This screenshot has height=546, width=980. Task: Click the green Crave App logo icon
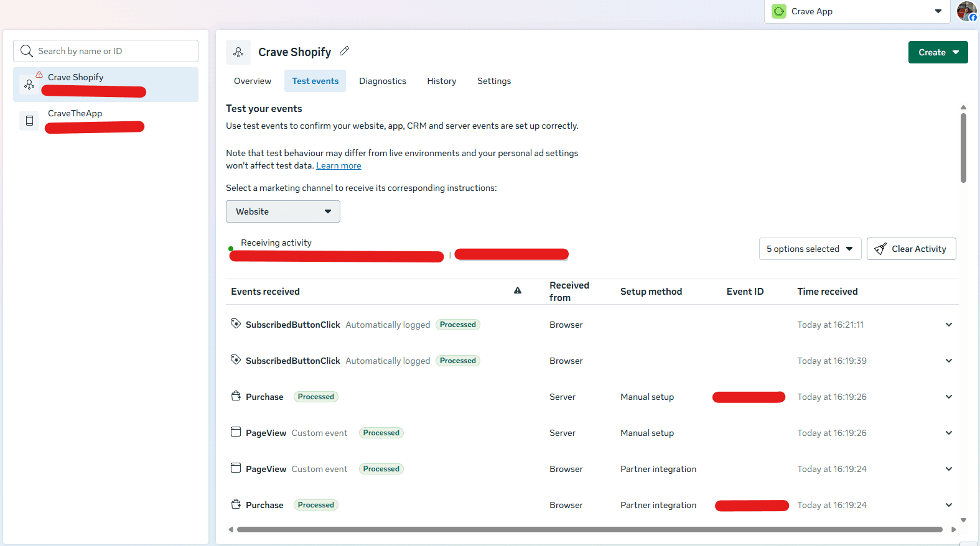click(779, 11)
